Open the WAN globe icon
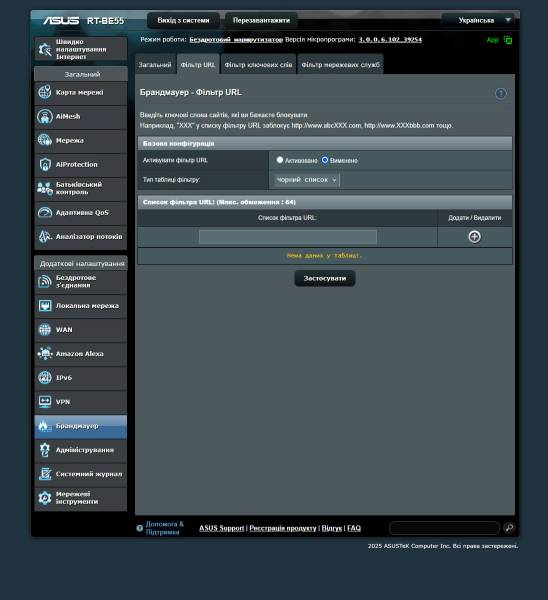548x600 pixels. (45, 330)
